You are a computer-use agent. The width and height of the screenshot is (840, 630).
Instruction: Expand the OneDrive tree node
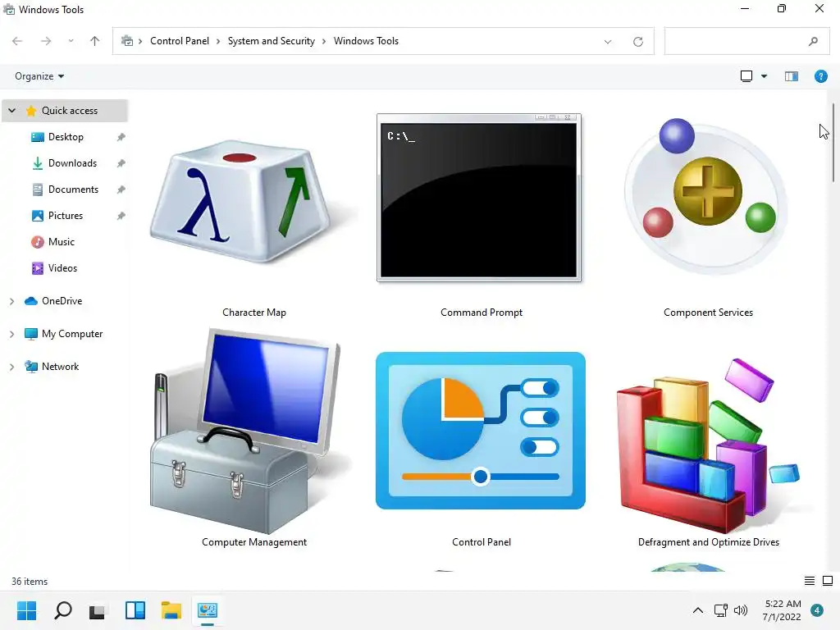point(11,302)
